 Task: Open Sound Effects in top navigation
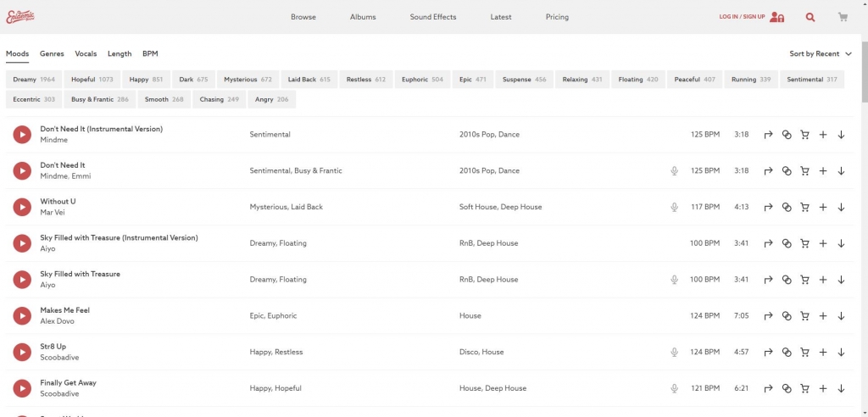pos(432,17)
